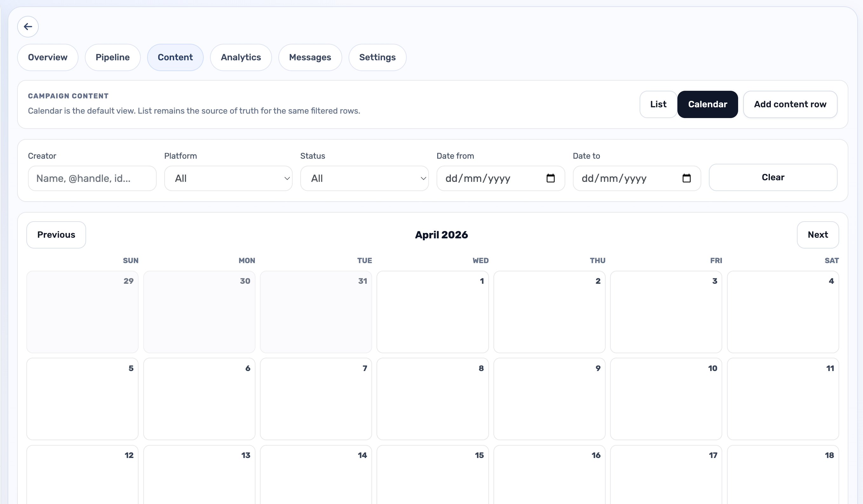
Task: Click the Creator name input field
Action: (92, 178)
